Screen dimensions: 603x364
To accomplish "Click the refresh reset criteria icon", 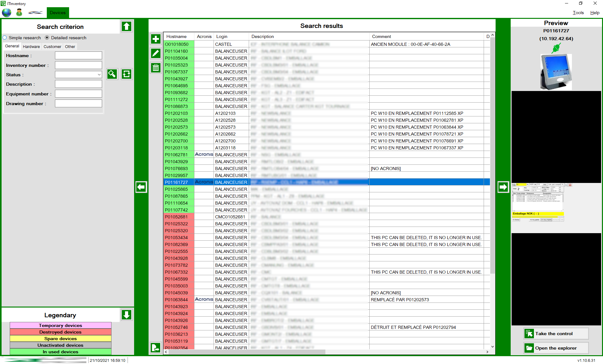I will pos(127,74).
